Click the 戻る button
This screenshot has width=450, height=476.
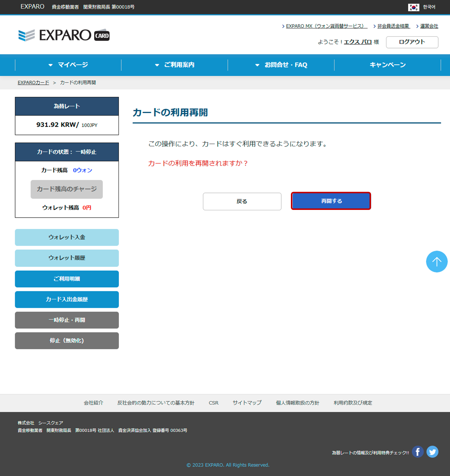[242, 201]
